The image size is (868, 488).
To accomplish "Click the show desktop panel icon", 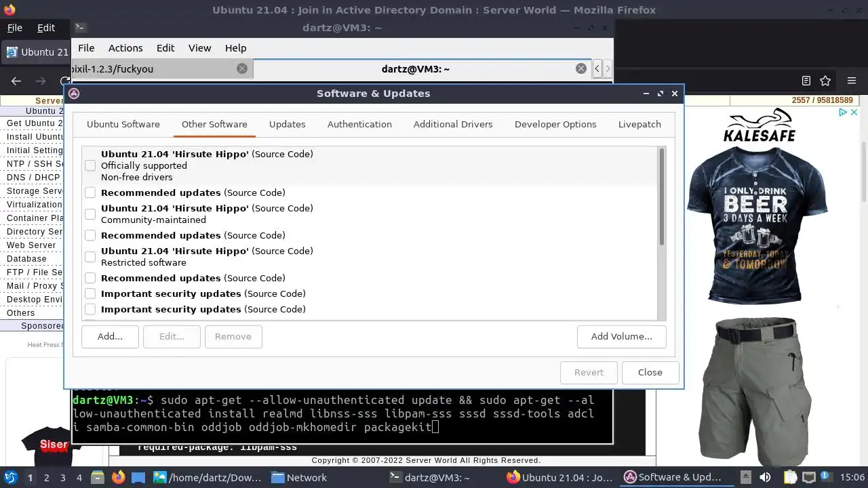I will coord(138,477).
